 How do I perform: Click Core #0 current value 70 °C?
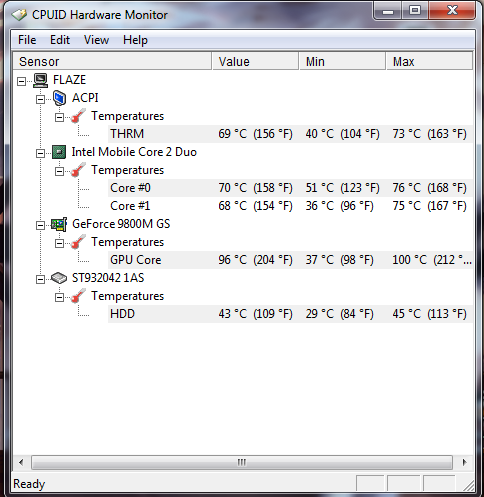pos(255,188)
